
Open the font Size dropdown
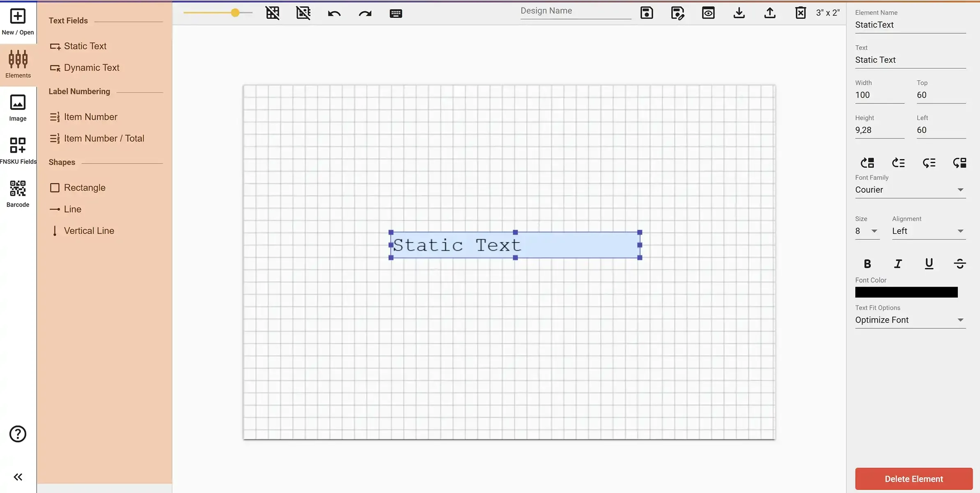point(867,231)
